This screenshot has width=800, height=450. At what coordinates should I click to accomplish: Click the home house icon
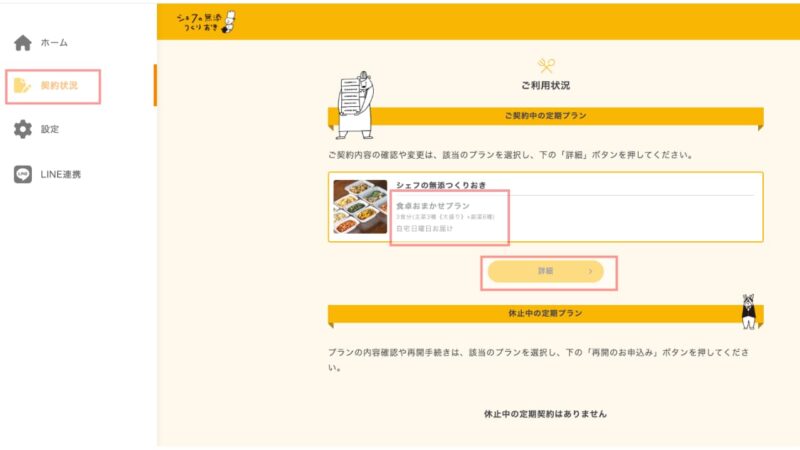coord(22,43)
